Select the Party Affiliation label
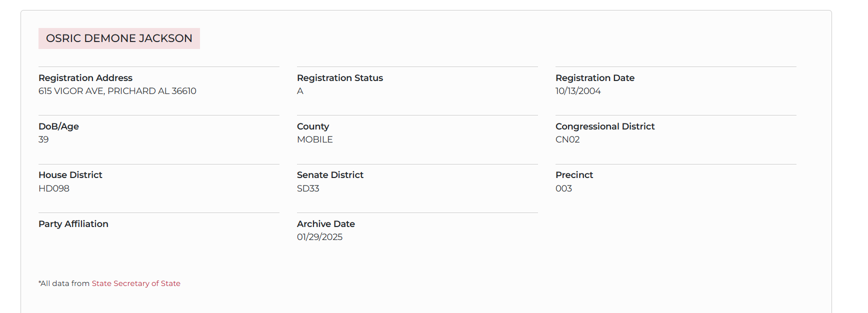This screenshot has height=313, width=868. 73,224
